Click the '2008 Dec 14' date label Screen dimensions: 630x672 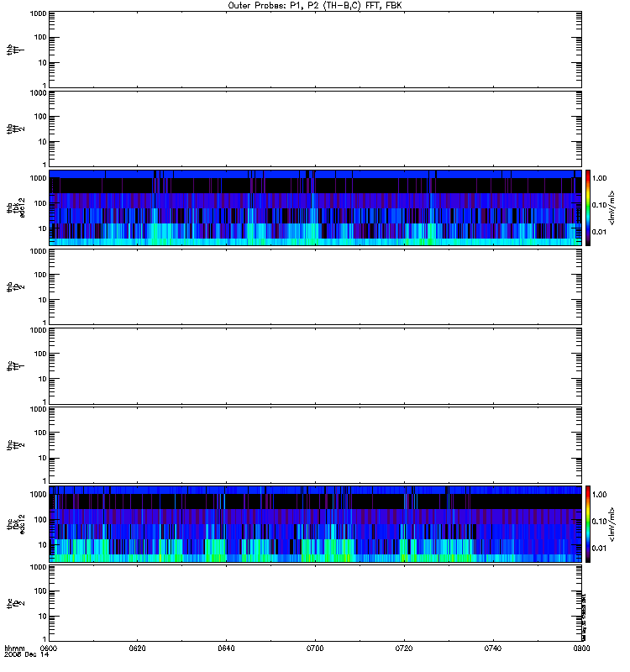[27, 655]
